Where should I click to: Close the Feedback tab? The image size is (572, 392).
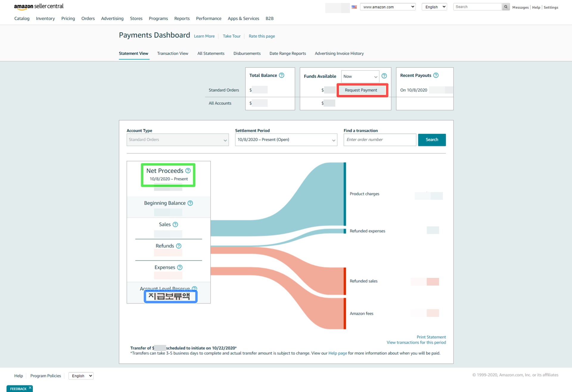(30, 388)
